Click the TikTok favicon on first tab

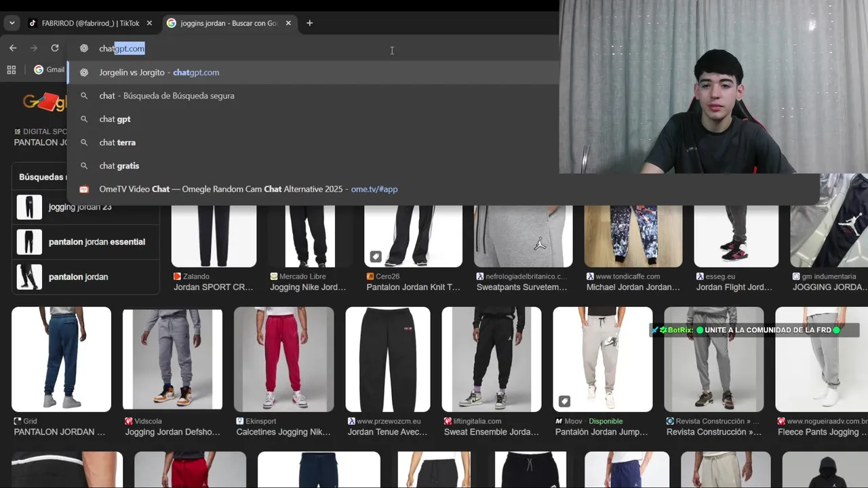pos(33,23)
